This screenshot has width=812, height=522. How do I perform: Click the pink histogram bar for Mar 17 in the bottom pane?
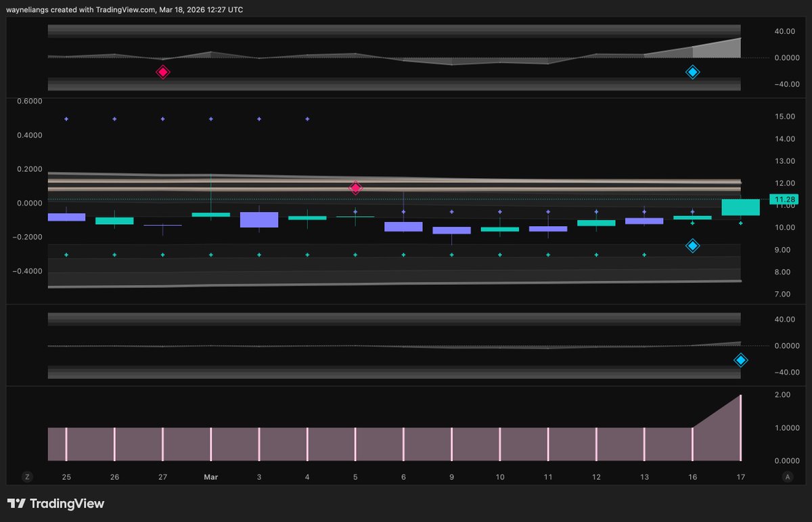tap(741, 428)
